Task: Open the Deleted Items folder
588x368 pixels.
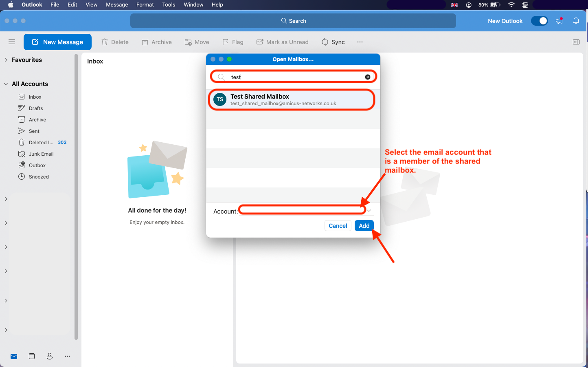Action: (x=41, y=143)
